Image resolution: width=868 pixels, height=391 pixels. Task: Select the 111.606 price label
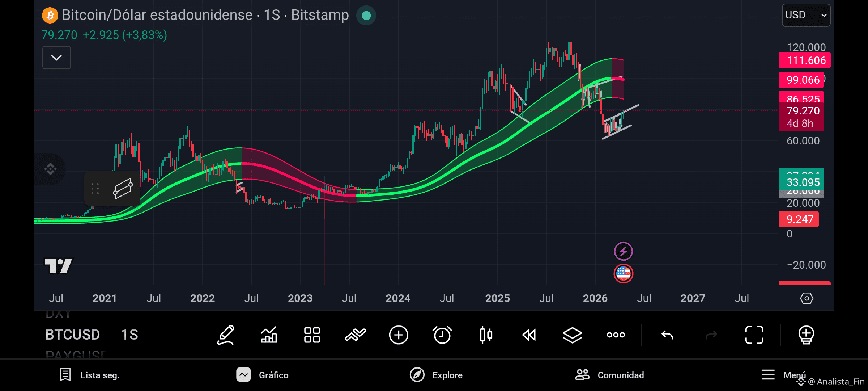point(805,60)
